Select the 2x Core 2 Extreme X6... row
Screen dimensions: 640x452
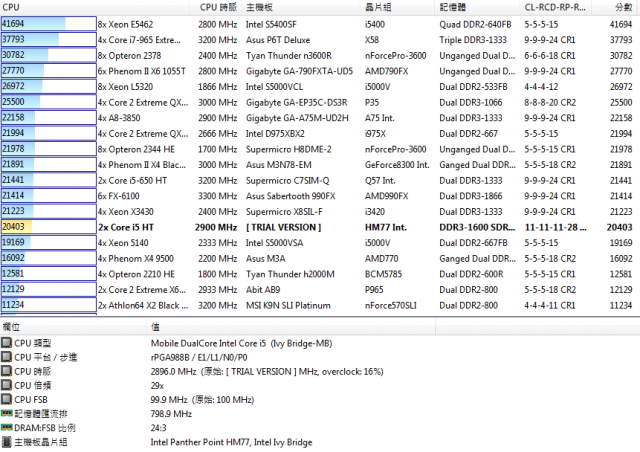[x=320, y=289]
